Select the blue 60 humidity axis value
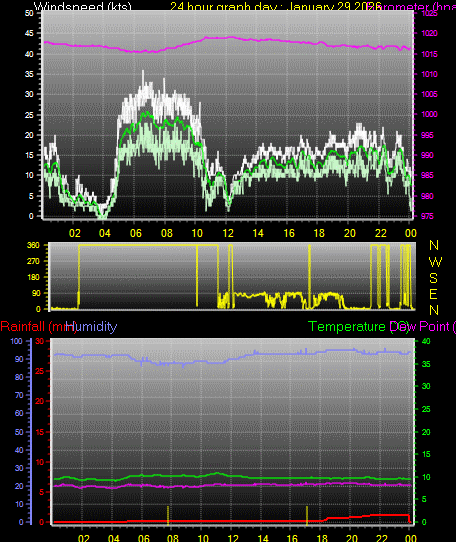This screenshot has height=542, width=456. [19, 413]
